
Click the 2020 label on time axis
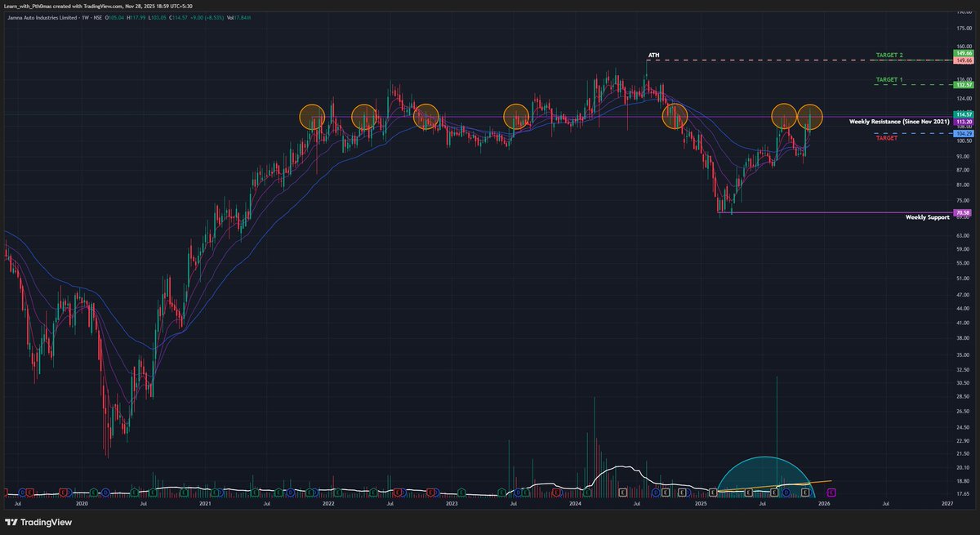click(81, 505)
